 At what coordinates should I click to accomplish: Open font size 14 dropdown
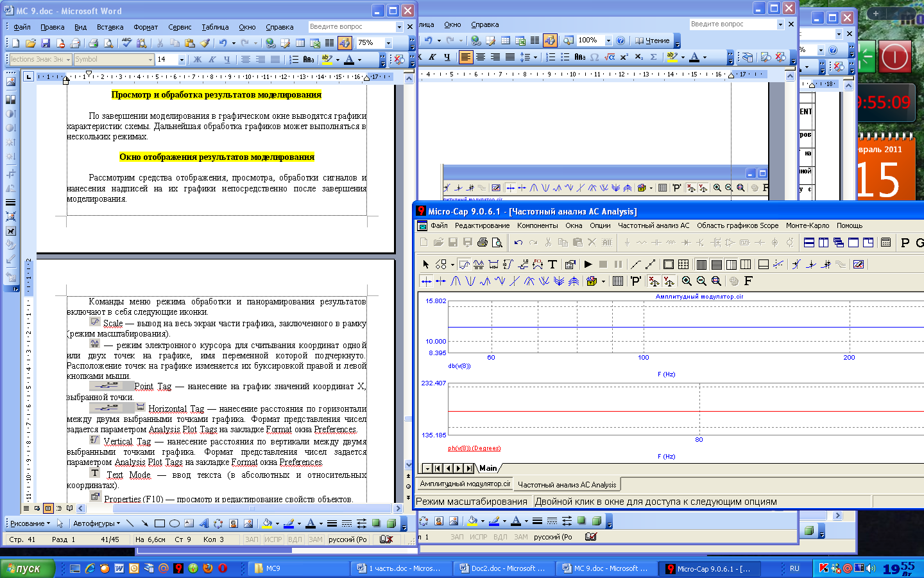pos(182,59)
